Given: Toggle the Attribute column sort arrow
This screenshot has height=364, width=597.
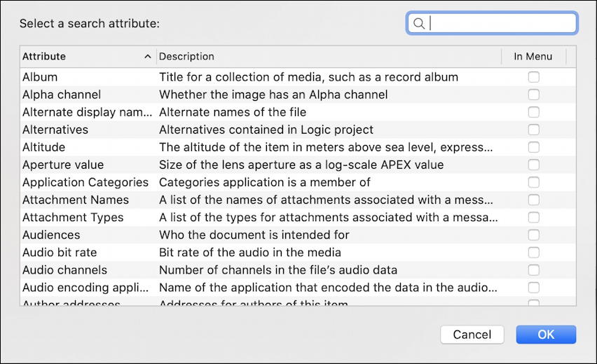Looking at the screenshot, I should pos(148,57).
